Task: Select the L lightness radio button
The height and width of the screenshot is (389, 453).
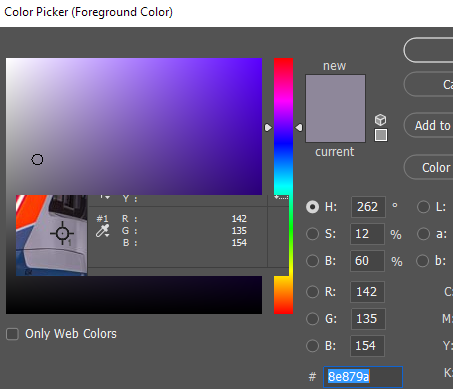Action: point(423,207)
